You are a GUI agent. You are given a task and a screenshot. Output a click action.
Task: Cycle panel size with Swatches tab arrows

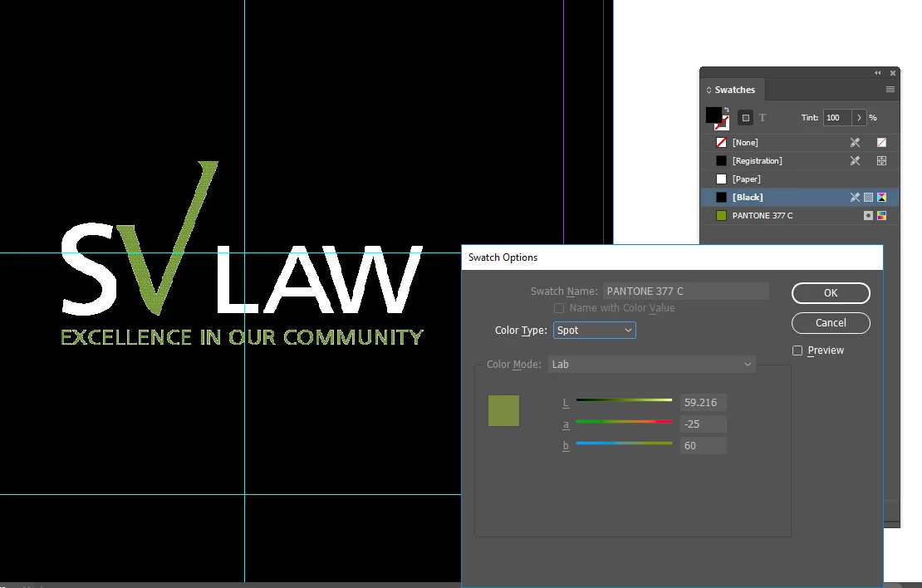tap(709, 90)
